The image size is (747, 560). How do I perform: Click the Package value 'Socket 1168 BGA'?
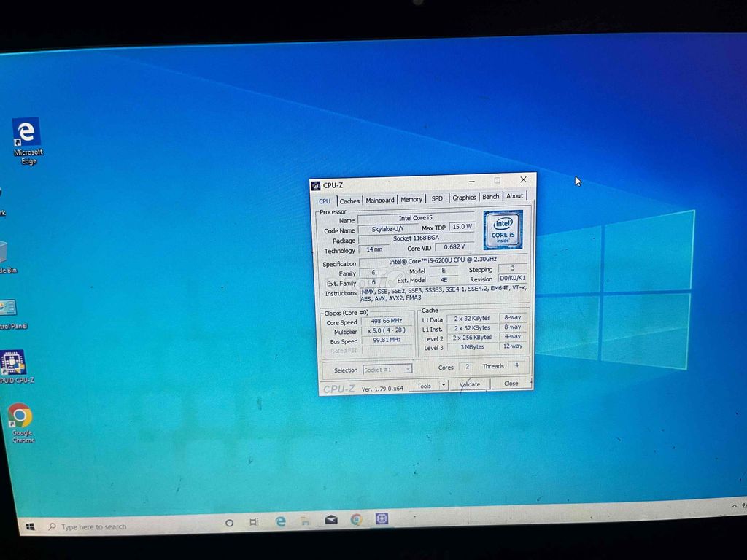[x=416, y=238]
